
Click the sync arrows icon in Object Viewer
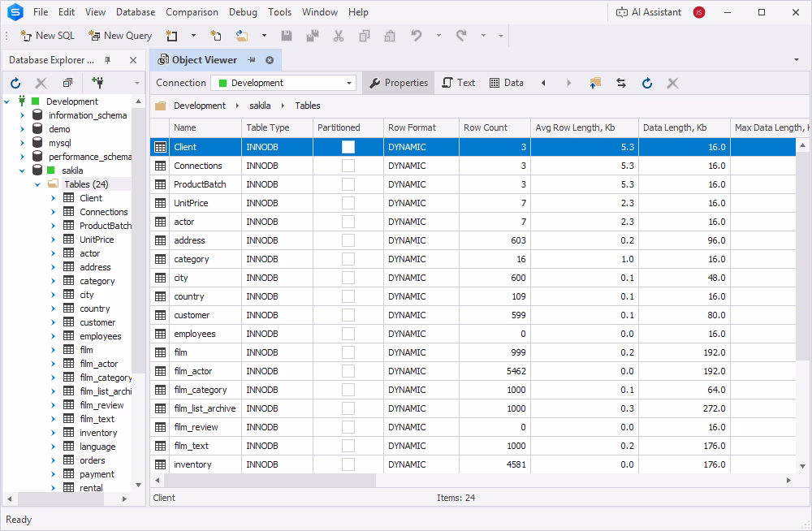coord(621,83)
